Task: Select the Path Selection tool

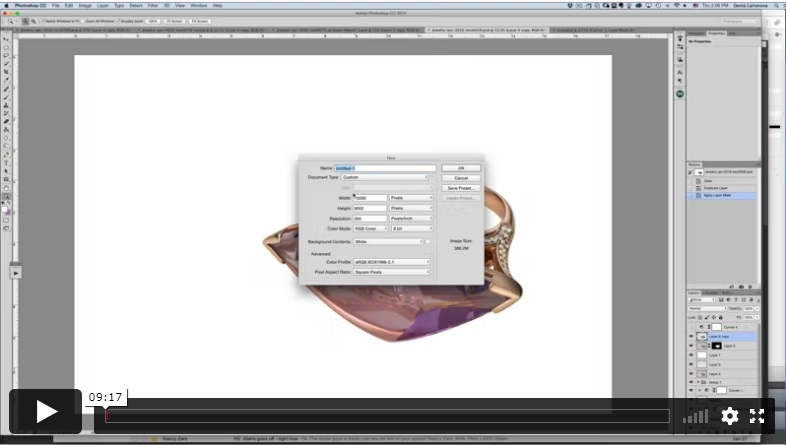Action: coord(7,171)
